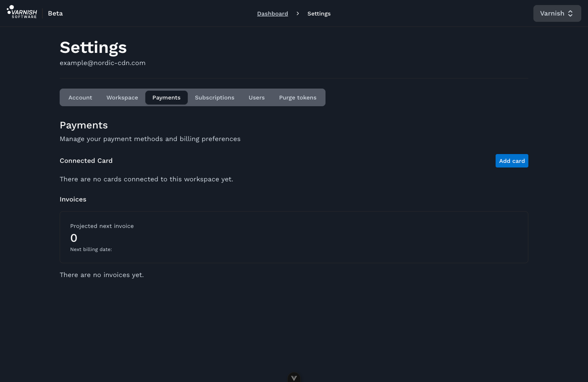Image resolution: width=588 pixels, height=382 pixels.
Task: Click the Projected next invoice card
Action: tap(294, 237)
